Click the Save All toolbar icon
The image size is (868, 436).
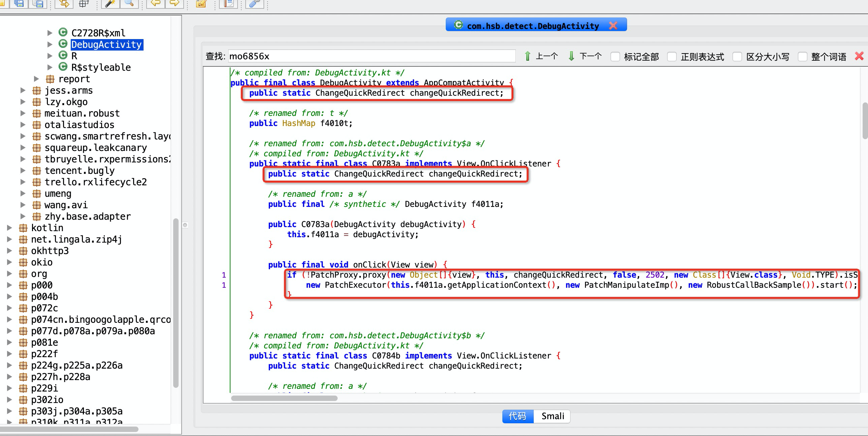[x=20, y=3]
